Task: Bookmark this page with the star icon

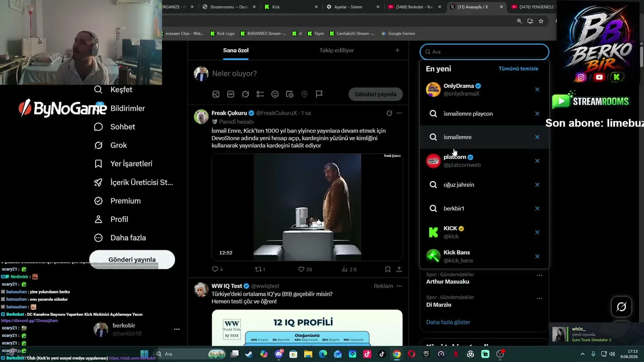Action: pos(541,21)
